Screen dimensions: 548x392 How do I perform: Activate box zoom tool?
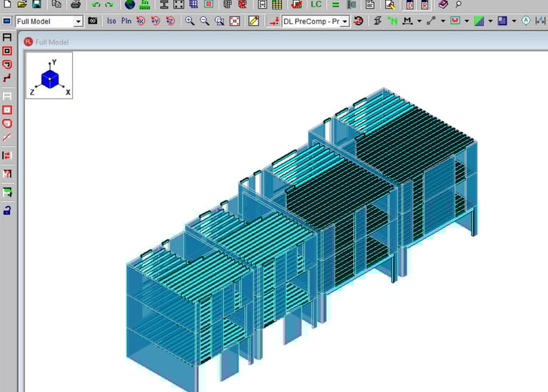pos(220,21)
